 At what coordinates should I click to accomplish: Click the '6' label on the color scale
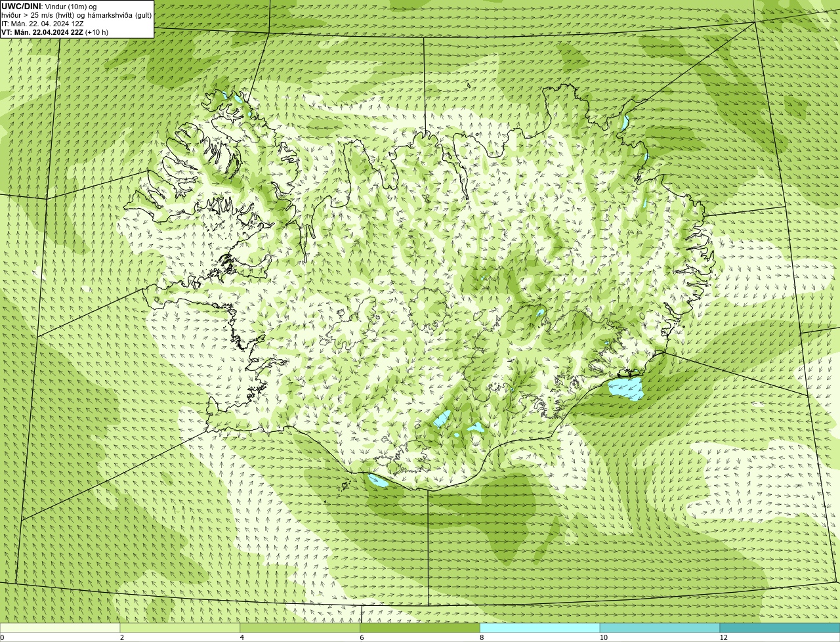362,637
